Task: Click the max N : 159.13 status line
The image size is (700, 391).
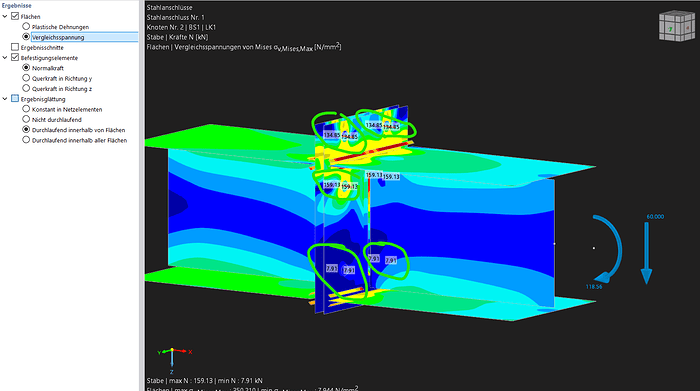Action: coord(204,381)
